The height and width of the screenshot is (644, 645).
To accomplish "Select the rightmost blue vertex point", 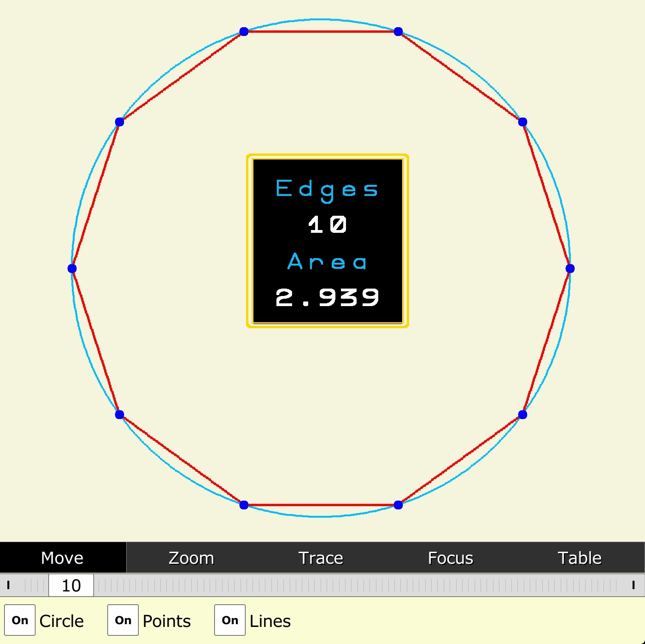I will click(x=570, y=268).
